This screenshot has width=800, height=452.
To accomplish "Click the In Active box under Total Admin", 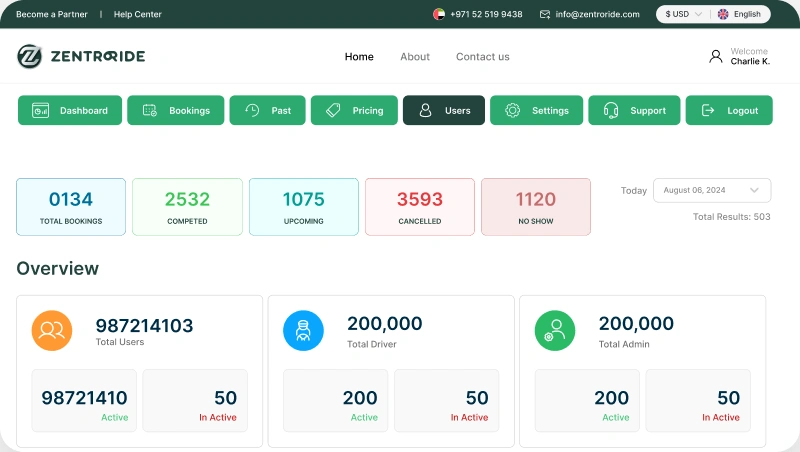I will (698, 400).
